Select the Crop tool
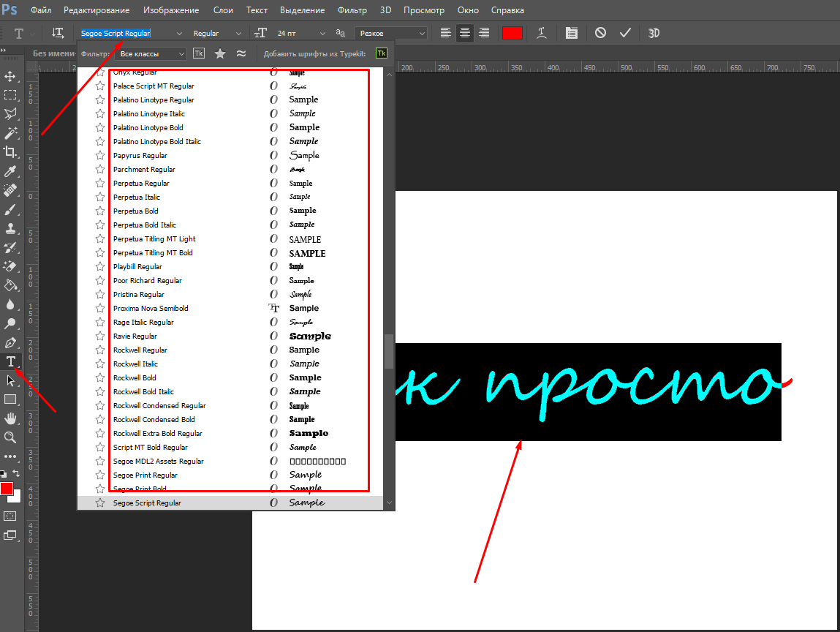The width and height of the screenshot is (840, 632). pyautogui.click(x=10, y=151)
